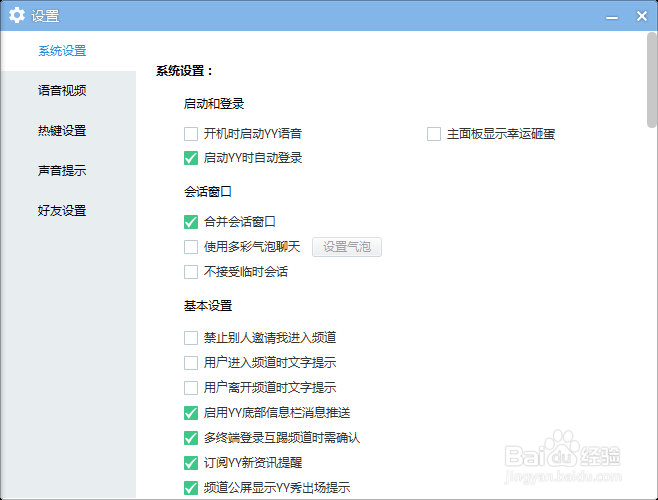The height and width of the screenshot is (500, 658).
Task: Close the settings window
Action: click(x=642, y=16)
